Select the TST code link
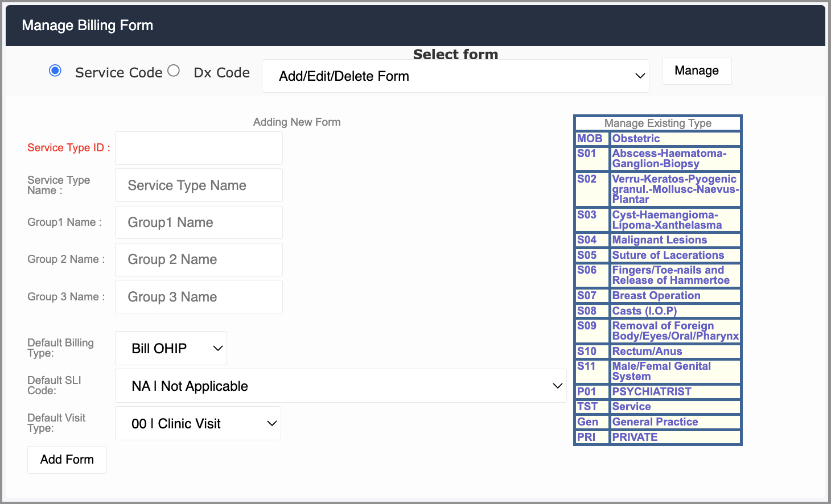This screenshot has height=504, width=831. click(x=587, y=406)
